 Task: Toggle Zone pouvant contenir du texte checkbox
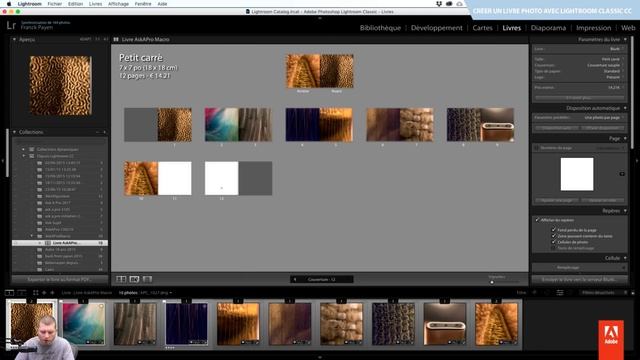click(554, 236)
